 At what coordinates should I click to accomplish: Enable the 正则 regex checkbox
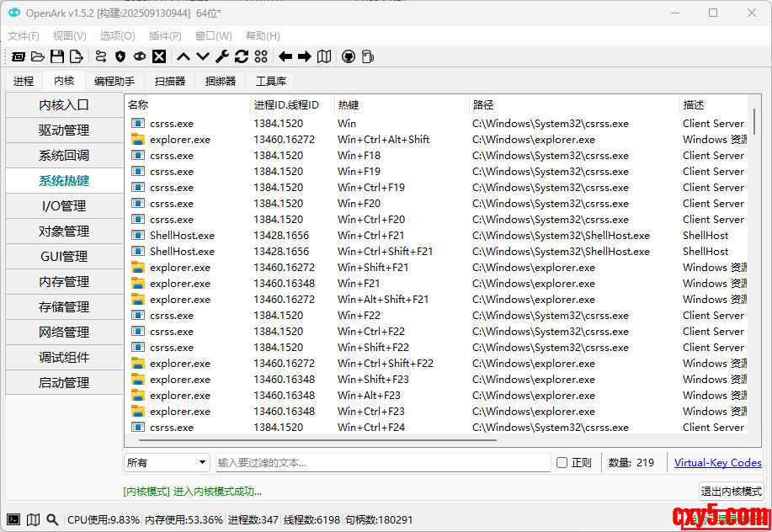coord(562,462)
